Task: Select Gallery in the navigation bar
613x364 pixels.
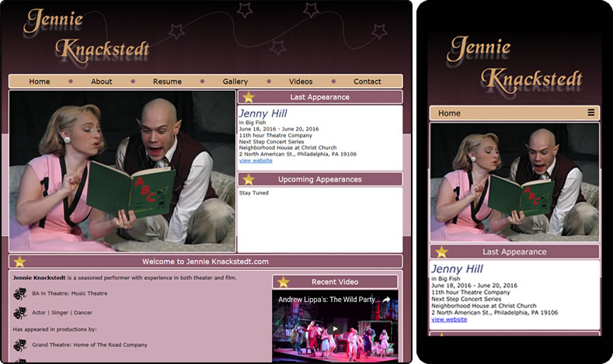Action: tap(235, 81)
